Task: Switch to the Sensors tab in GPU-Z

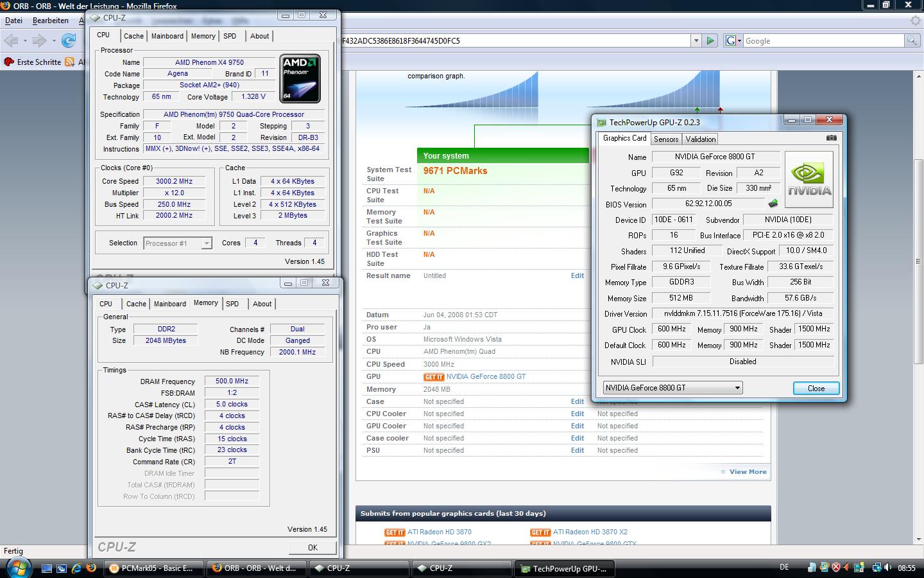Action: [666, 139]
